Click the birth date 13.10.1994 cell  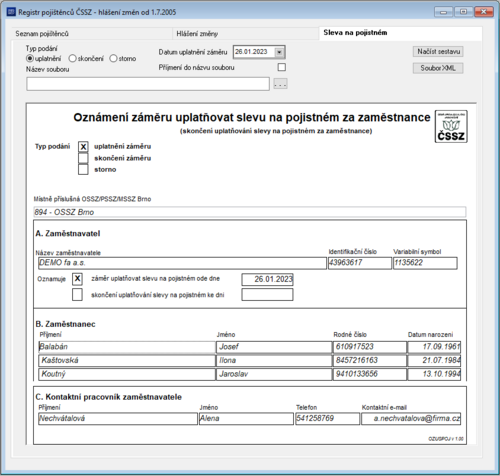coord(434,374)
